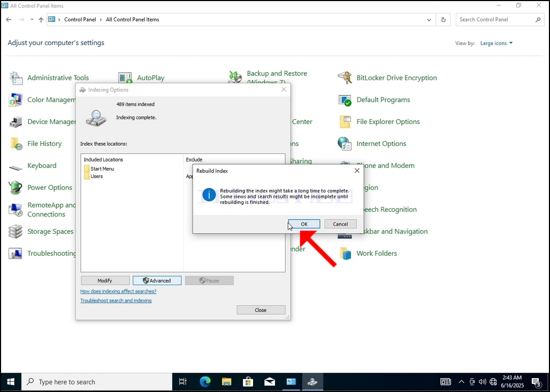The height and width of the screenshot is (392, 550).
Task: Expand address bar history dropdown
Action: click(429, 20)
